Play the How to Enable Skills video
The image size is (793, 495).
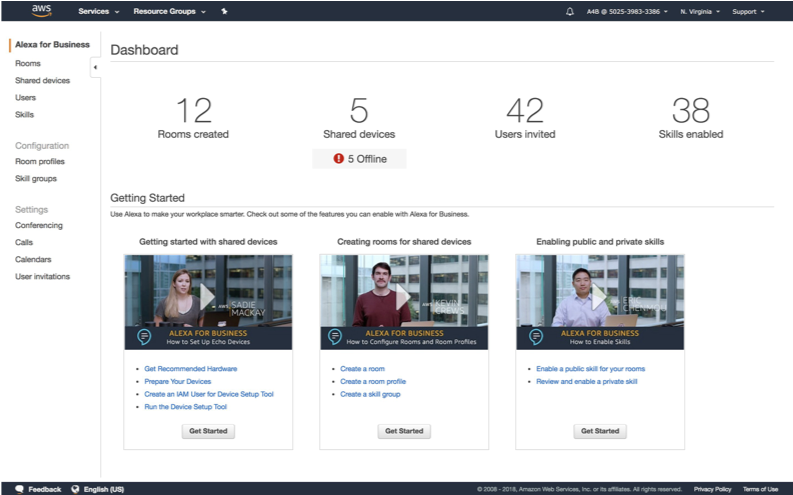(599, 296)
